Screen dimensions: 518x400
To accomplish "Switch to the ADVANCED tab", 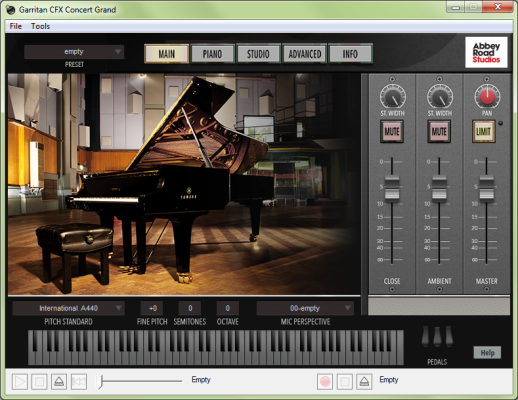I will [305, 54].
